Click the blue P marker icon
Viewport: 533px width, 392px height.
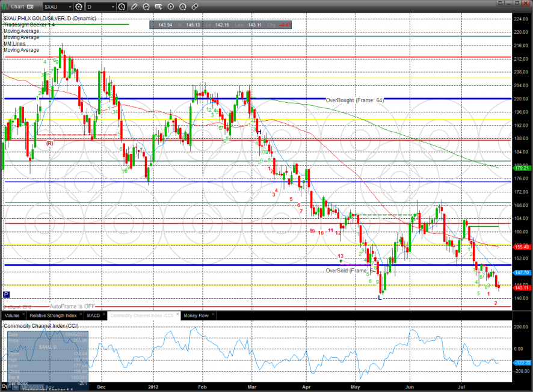point(6,295)
